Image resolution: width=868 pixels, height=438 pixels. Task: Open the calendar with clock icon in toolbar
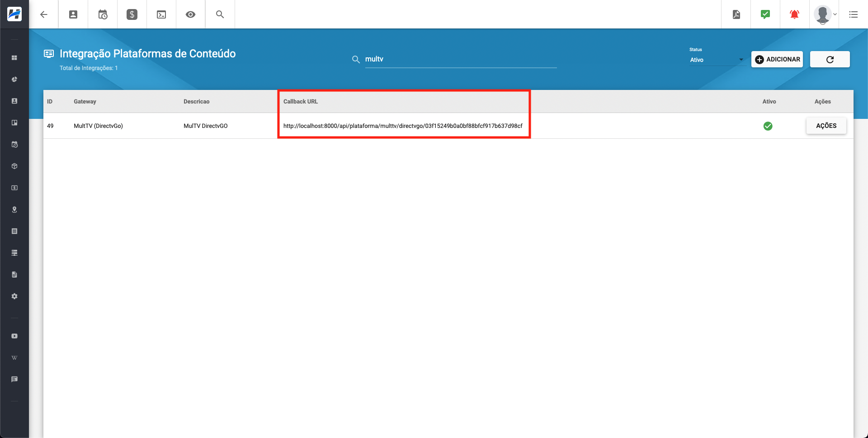(103, 14)
